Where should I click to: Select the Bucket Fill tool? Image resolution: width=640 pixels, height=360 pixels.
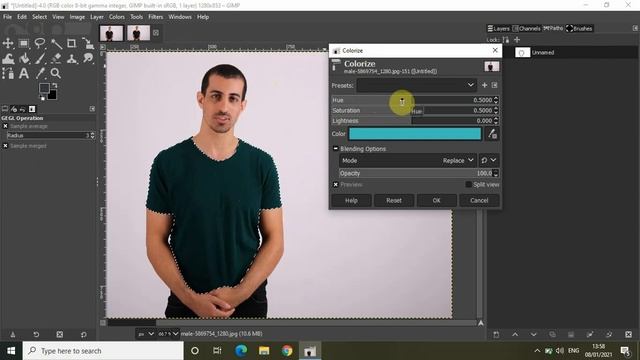point(24,58)
